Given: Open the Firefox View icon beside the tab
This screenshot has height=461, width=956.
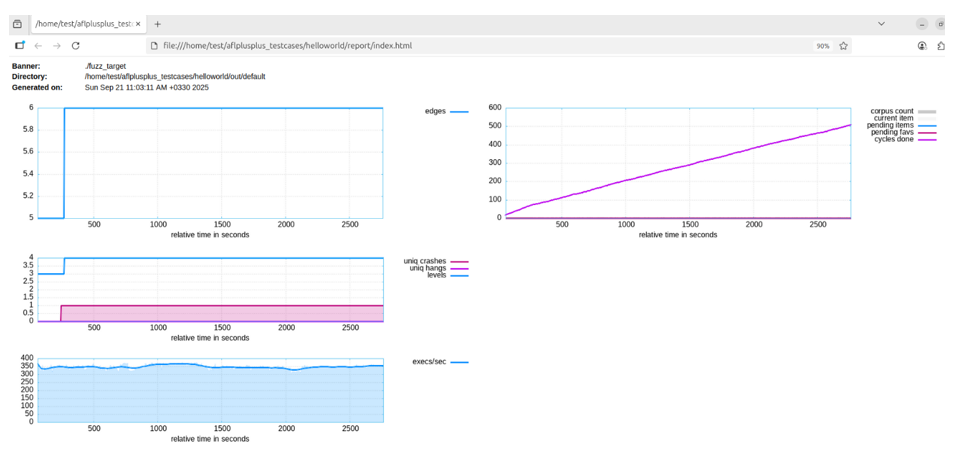Looking at the screenshot, I should [17, 24].
